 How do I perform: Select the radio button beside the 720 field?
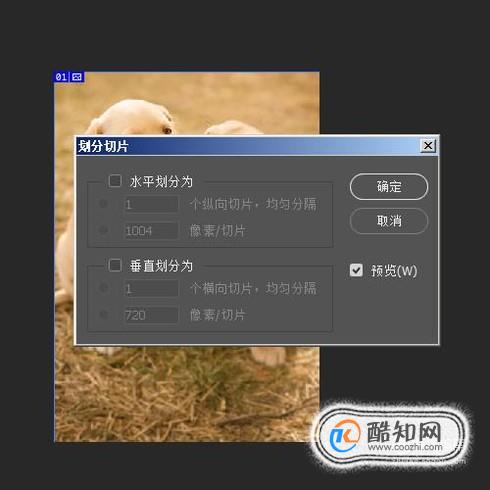(x=104, y=314)
